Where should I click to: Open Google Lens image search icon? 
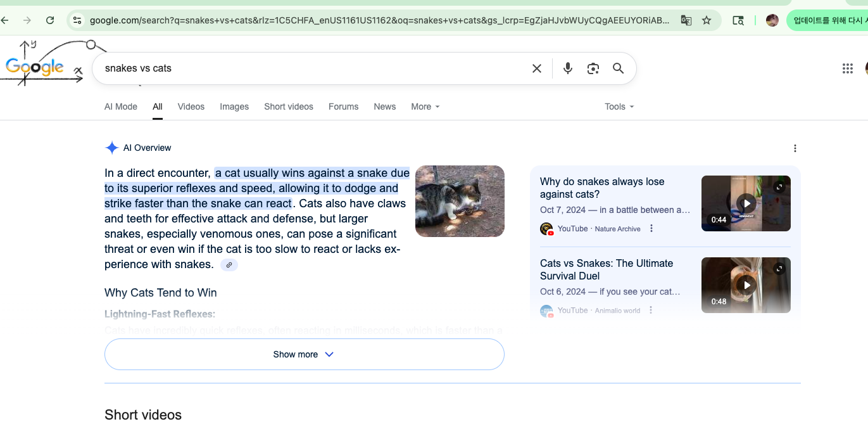tap(593, 68)
